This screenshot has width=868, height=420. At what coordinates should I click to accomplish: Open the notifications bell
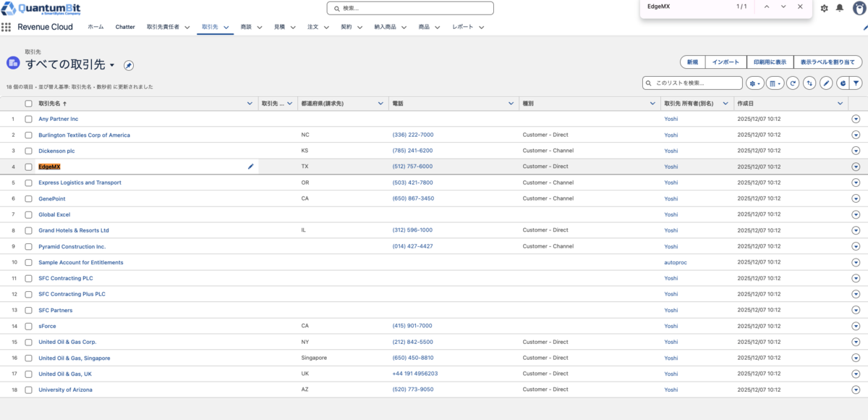point(840,7)
